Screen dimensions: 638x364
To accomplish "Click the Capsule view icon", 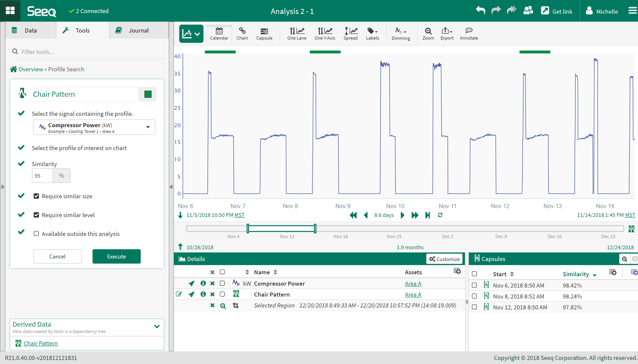I will (x=264, y=33).
